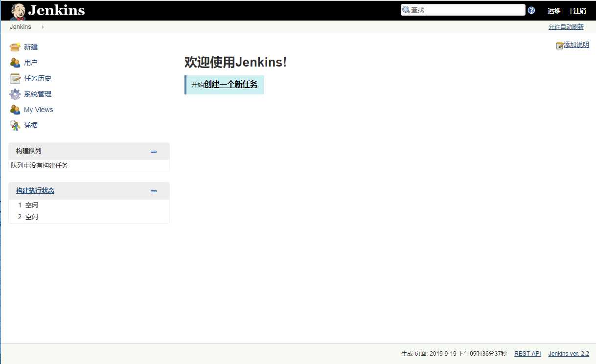The image size is (596, 364).
Task: Open the 新建 sidebar link
Action: coord(31,47)
